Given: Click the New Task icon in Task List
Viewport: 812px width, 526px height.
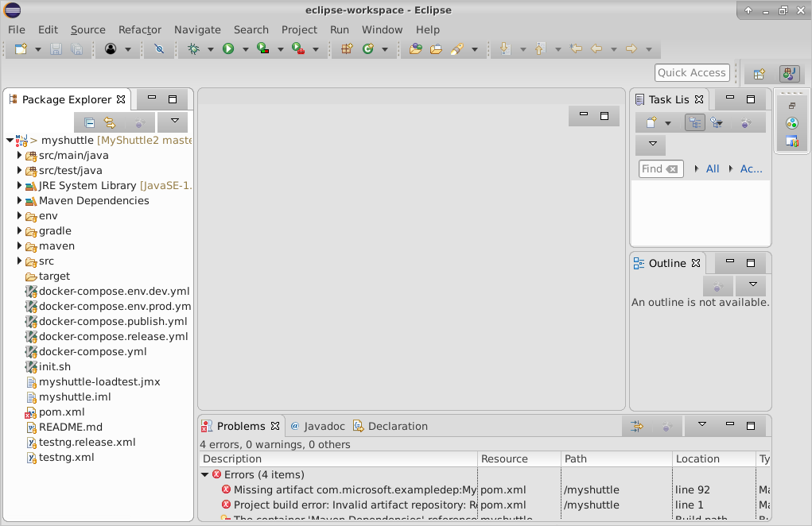Looking at the screenshot, I should tap(651, 122).
